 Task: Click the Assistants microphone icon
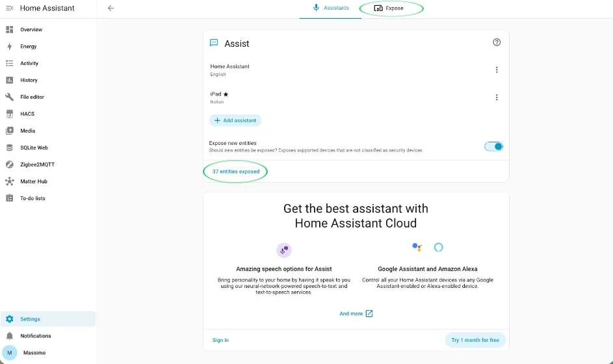[x=316, y=7]
